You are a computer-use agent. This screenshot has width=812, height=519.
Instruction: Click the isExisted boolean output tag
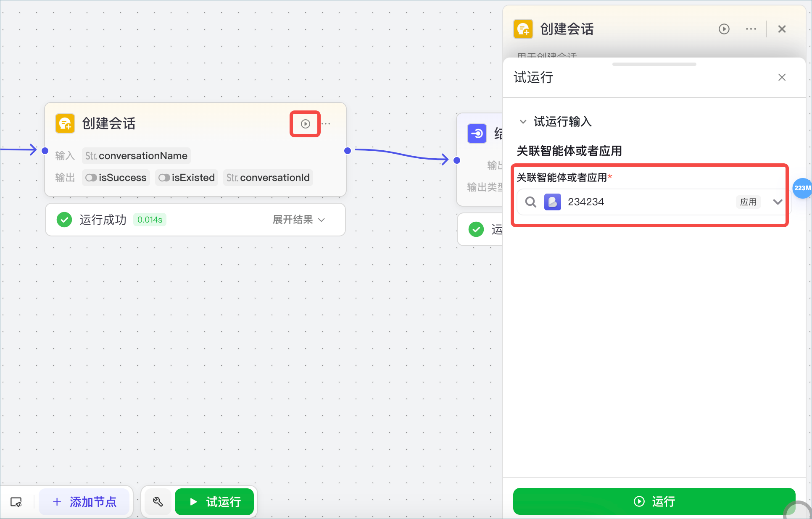click(187, 178)
